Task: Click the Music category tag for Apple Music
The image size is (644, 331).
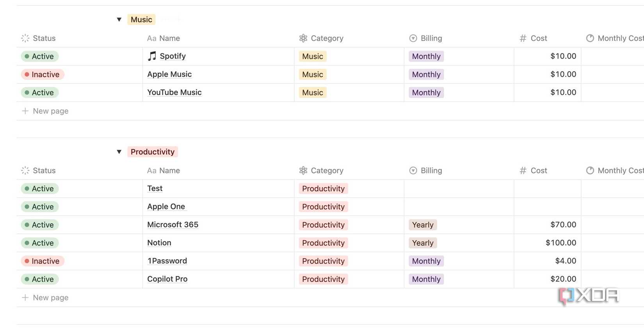Action: (x=313, y=74)
